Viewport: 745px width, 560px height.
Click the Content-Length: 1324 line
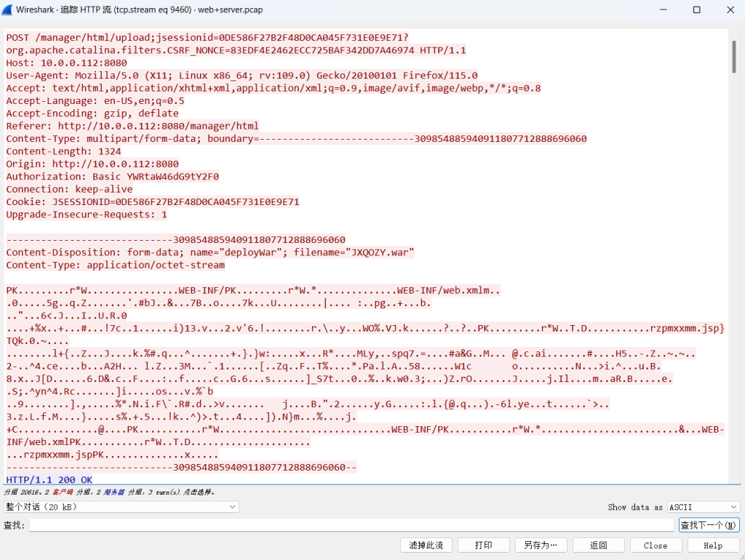[x=64, y=151]
